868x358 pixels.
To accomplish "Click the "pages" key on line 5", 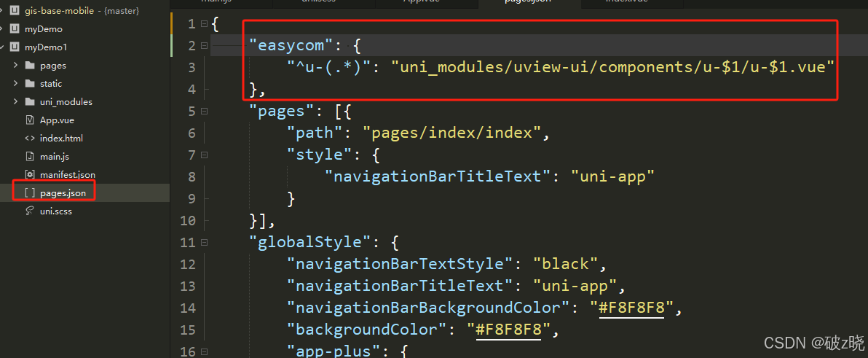I will pyautogui.click(x=283, y=112).
